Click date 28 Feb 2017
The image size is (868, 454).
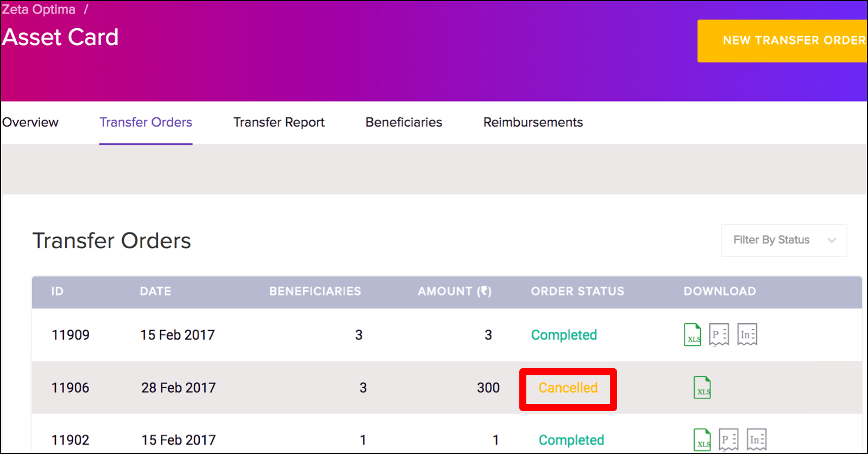tap(179, 388)
